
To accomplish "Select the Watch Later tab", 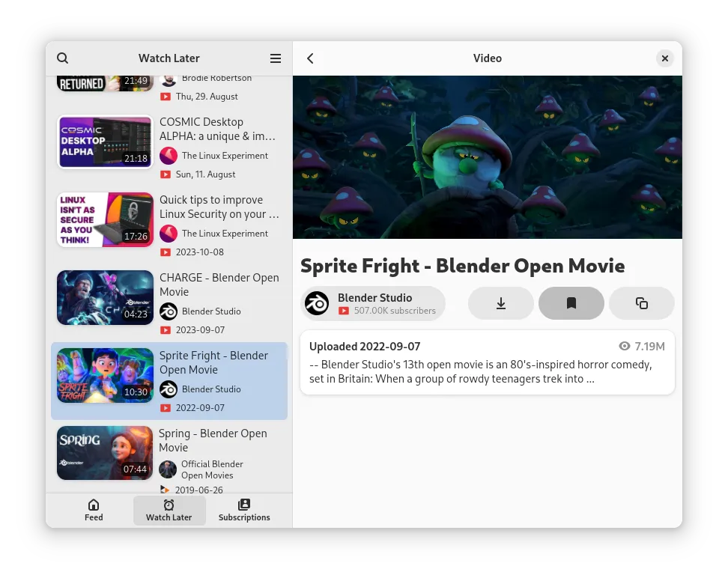I will pos(169,510).
